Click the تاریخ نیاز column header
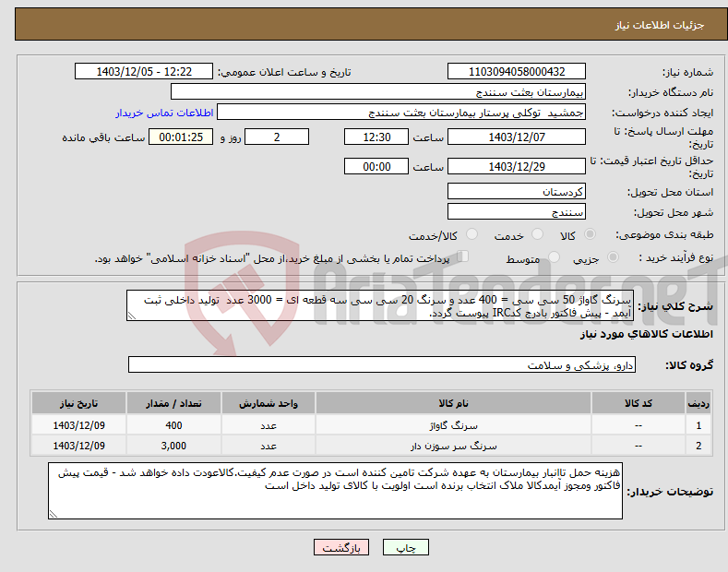Viewport: 728px width, 572px height. point(78,403)
